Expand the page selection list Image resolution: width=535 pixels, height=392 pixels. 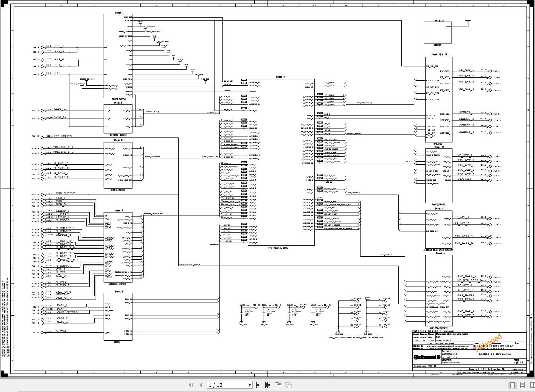pyautogui.click(x=249, y=385)
